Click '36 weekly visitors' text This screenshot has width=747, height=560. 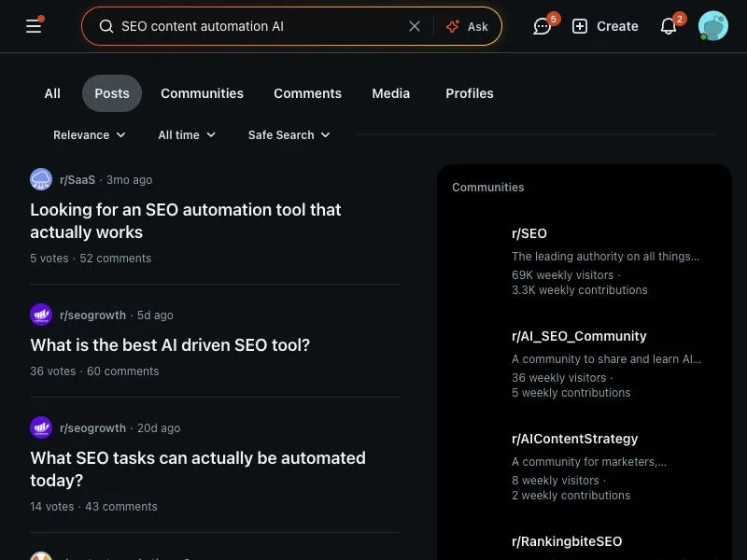click(x=558, y=378)
